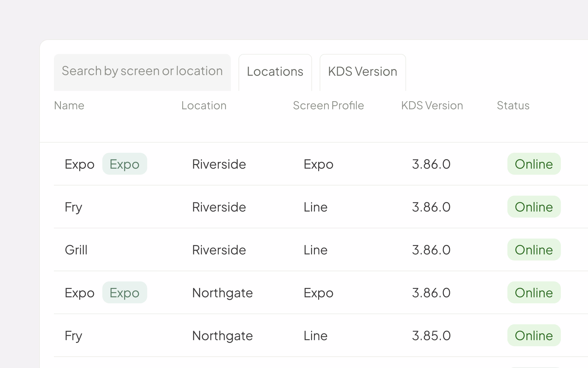Click the Expo name in the Northgate row
The height and width of the screenshot is (368, 588).
click(80, 293)
